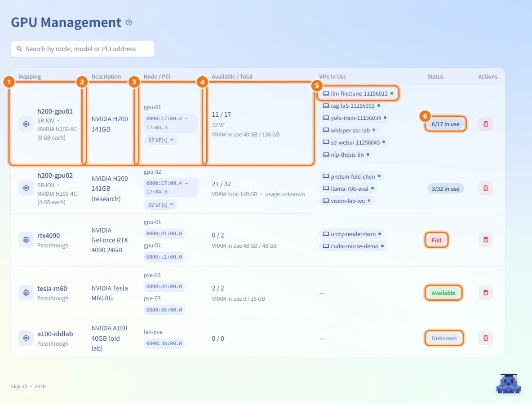This screenshot has width=532, height=404.
Task: Click the chip icon for h200-gpu01
Action: [x=26, y=124]
